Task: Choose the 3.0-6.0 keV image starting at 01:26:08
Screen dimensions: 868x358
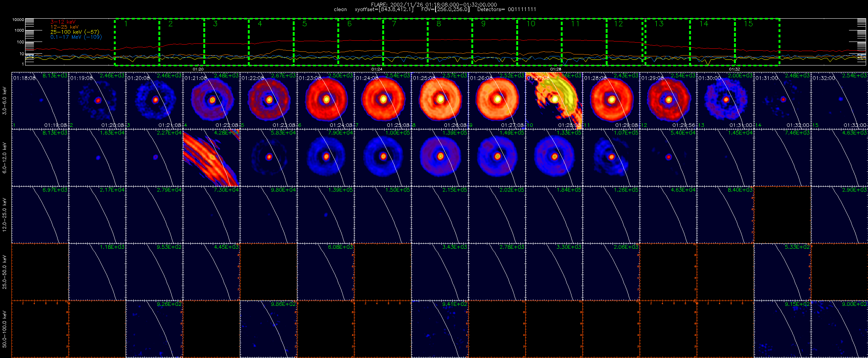Action: (x=497, y=100)
